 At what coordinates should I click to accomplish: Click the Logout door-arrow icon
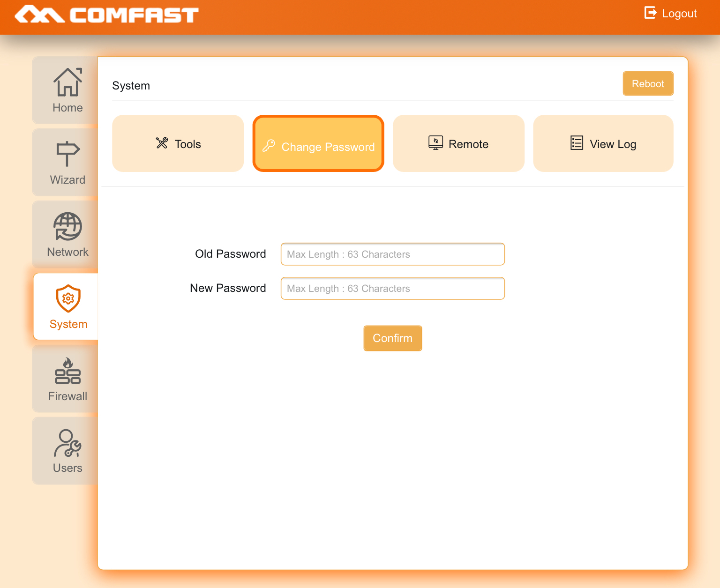650,13
